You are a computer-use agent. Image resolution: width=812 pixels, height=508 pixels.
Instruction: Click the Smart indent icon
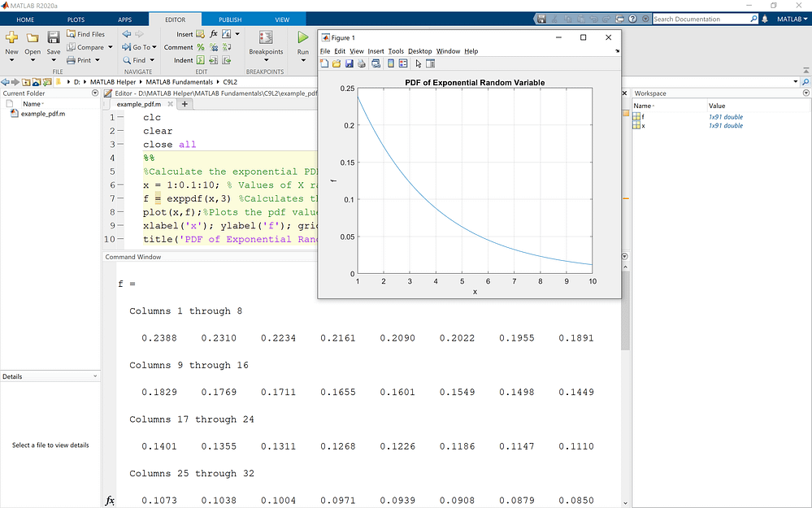point(201,60)
